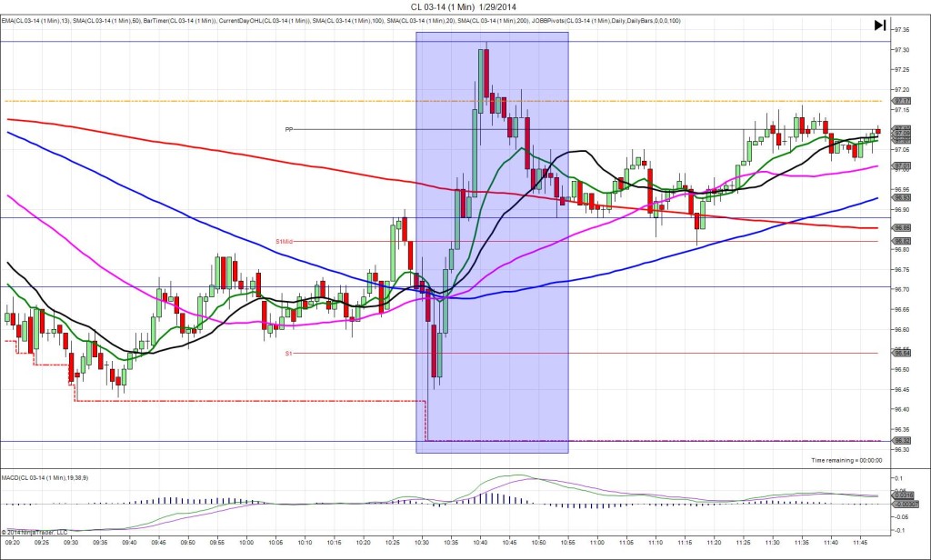Select the 96.32 price marker tag
The width and height of the screenshot is (931, 560).
pos(902,441)
